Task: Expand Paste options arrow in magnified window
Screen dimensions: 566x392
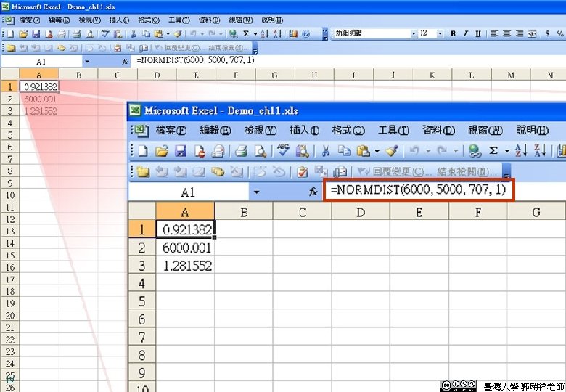Action: (x=377, y=151)
